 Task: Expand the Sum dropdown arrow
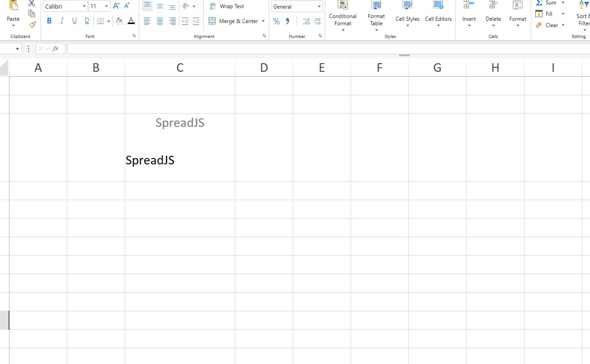(x=563, y=3)
